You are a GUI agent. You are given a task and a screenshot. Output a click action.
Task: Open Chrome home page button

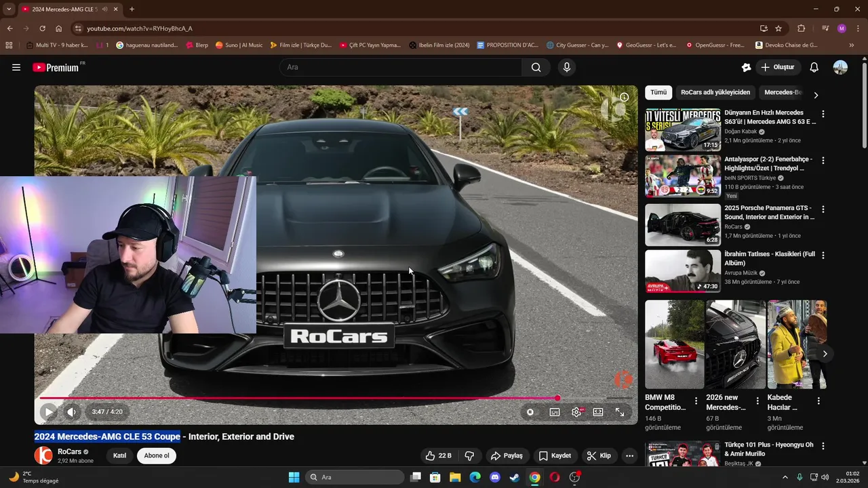(x=58, y=28)
